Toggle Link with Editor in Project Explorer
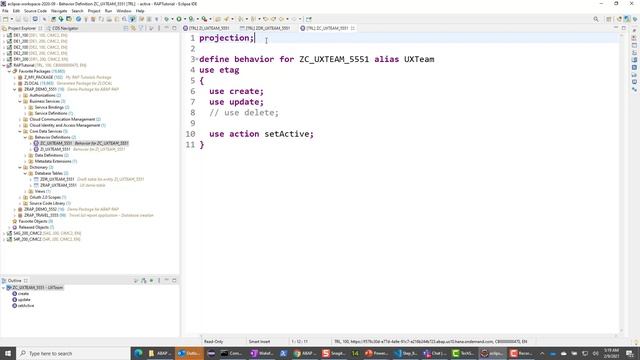640x360 pixels. coord(133,28)
